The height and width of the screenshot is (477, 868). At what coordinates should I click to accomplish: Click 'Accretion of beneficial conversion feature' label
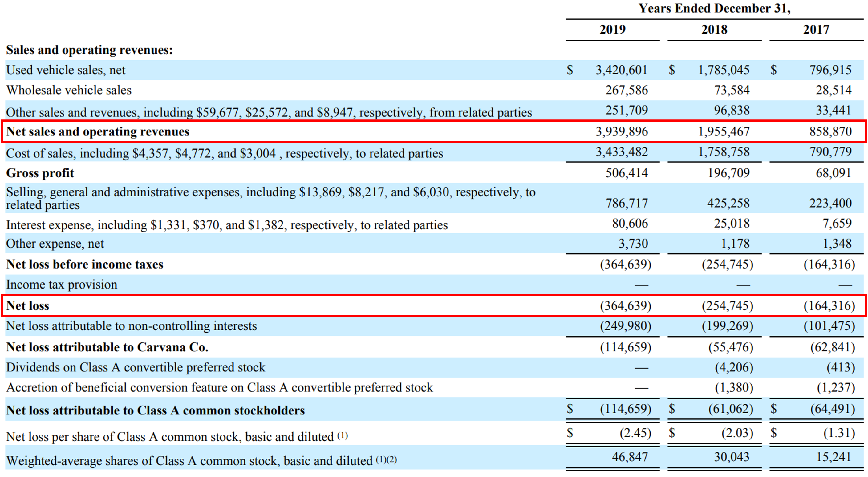point(219,388)
